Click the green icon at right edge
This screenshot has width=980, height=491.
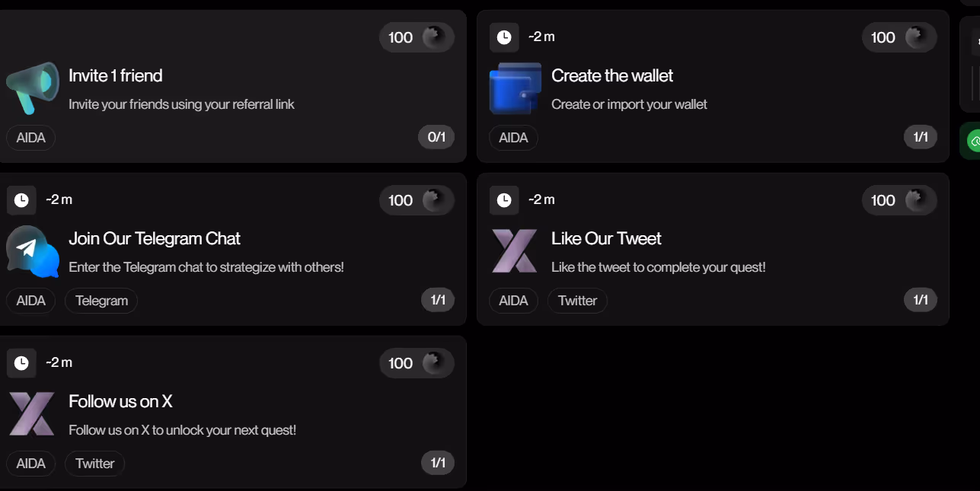[x=973, y=141]
